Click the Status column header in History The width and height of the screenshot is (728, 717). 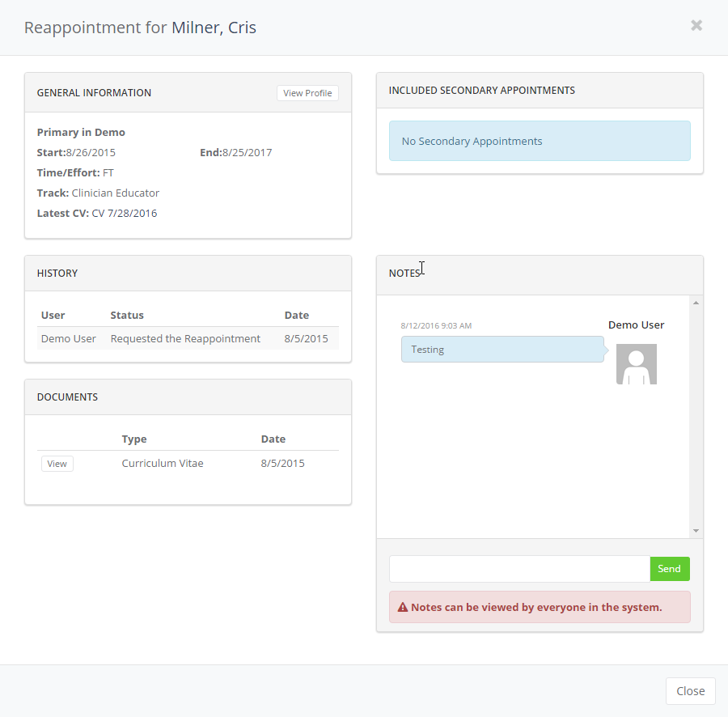click(x=127, y=315)
